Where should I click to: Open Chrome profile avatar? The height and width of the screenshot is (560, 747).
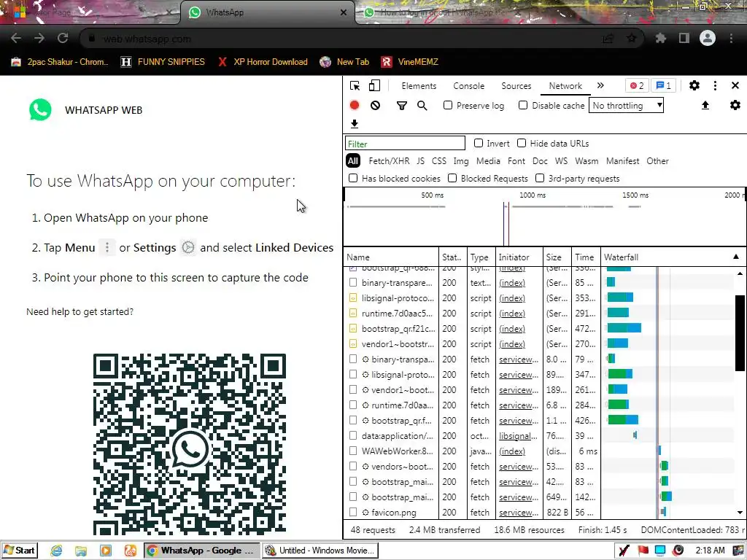click(x=708, y=38)
